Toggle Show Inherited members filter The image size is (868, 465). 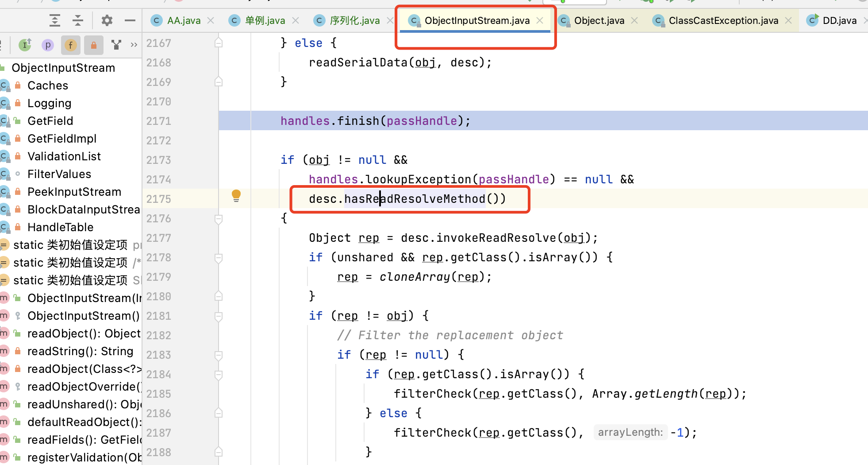pyautogui.click(x=25, y=45)
